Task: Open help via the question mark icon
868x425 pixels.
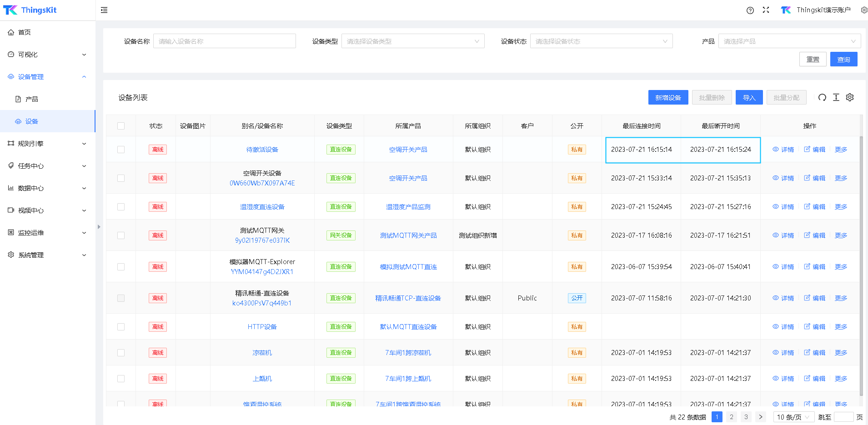Action: click(750, 10)
